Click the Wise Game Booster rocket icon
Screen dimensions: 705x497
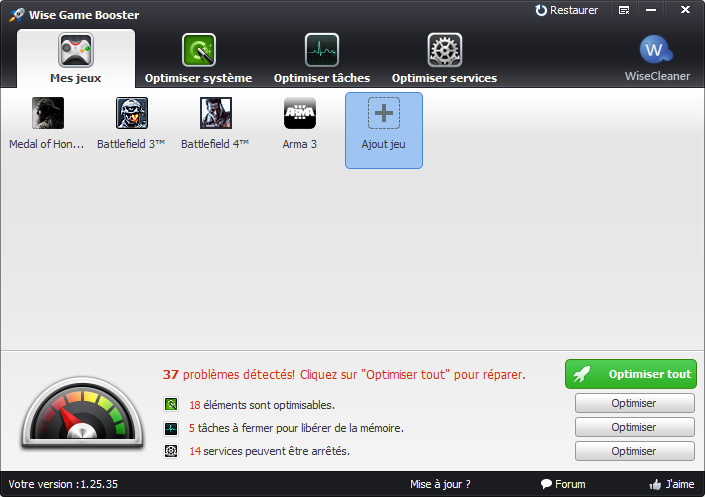click(x=17, y=14)
